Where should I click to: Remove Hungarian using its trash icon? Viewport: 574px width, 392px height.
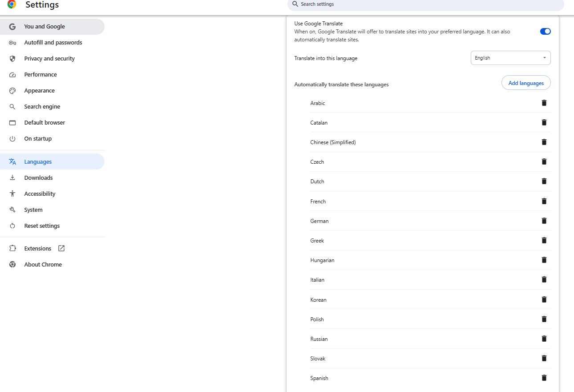(x=544, y=260)
